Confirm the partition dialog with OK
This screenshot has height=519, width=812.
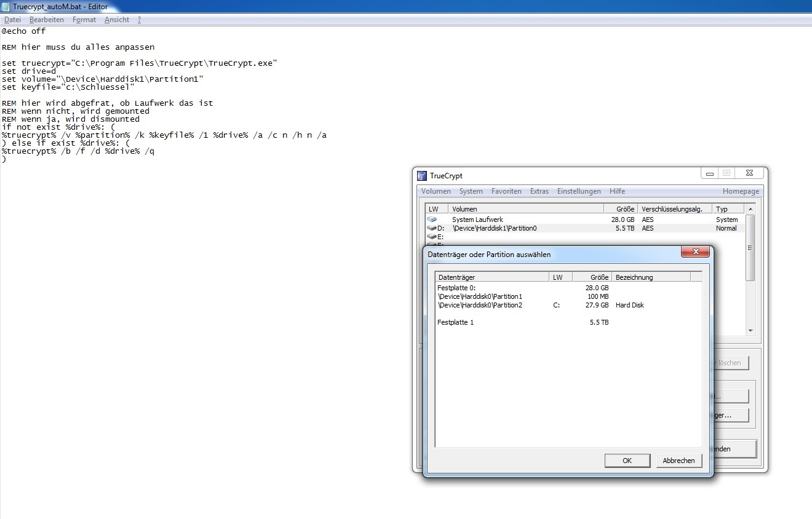(x=627, y=461)
